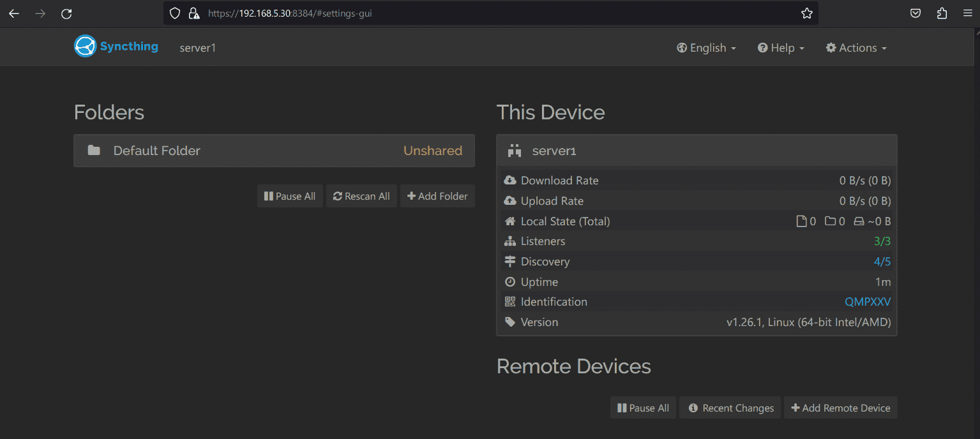This screenshot has height=439, width=980.
Task: Click the 3/3 listeners value
Action: (x=882, y=241)
